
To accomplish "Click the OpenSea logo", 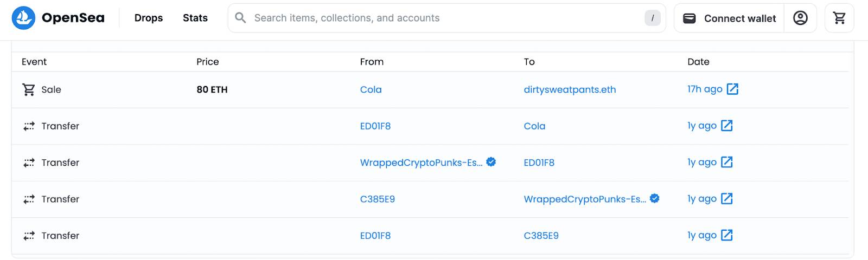I will click(x=58, y=18).
